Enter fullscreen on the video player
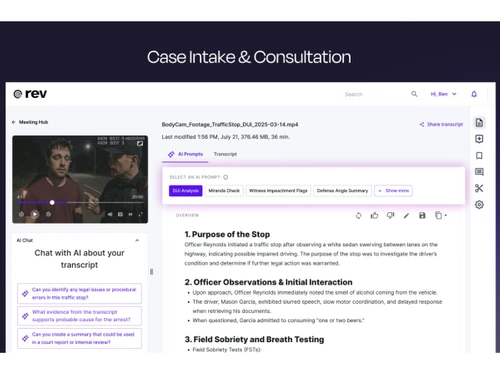This screenshot has height=375, width=500. click(x=141, y=214)
